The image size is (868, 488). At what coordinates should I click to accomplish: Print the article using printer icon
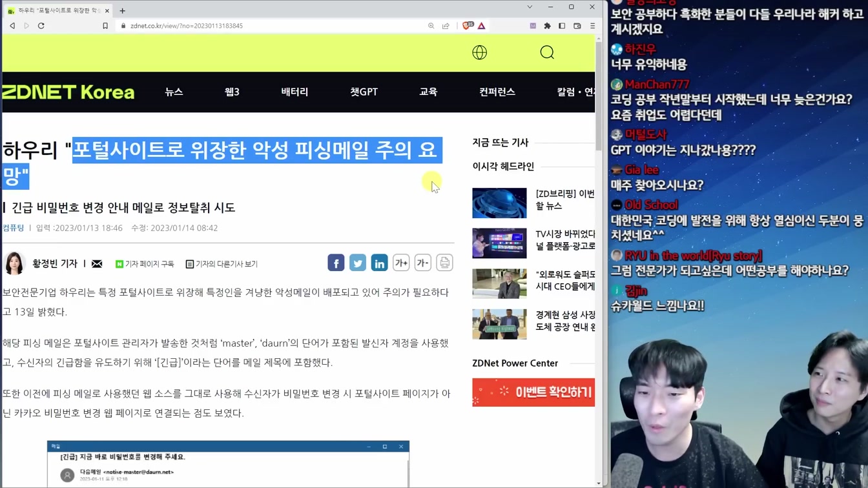click(x=444, y=263)
